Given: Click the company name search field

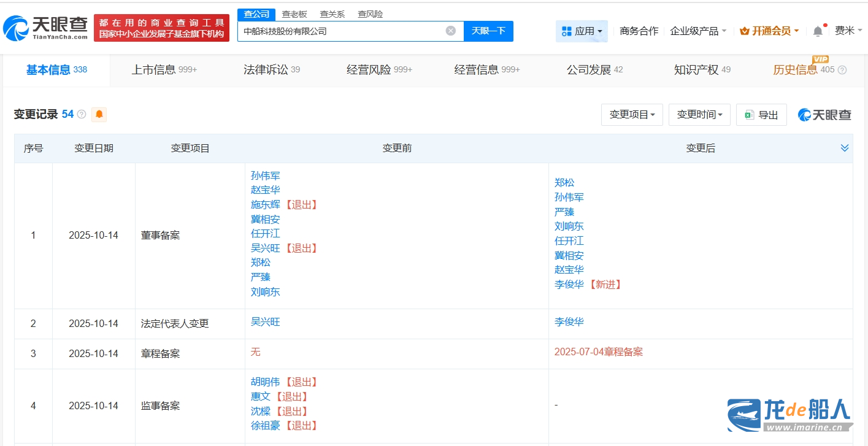Looking at the screenshot, I should click(x=340, y=31).
